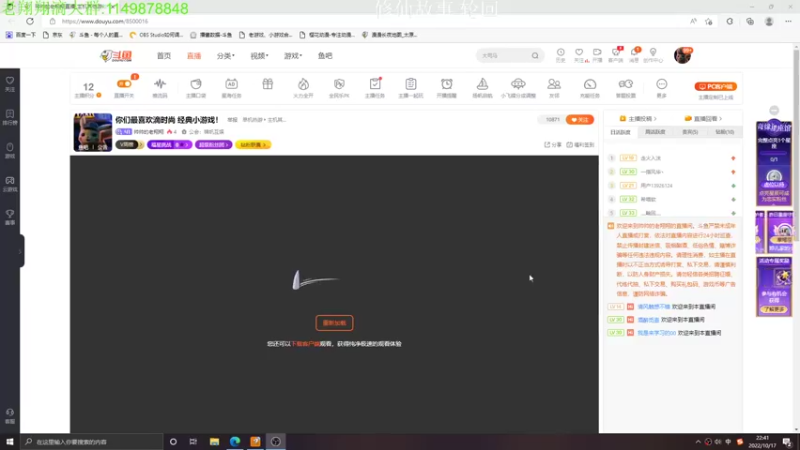Open the 客户端 download icon

tap(616, 55)
